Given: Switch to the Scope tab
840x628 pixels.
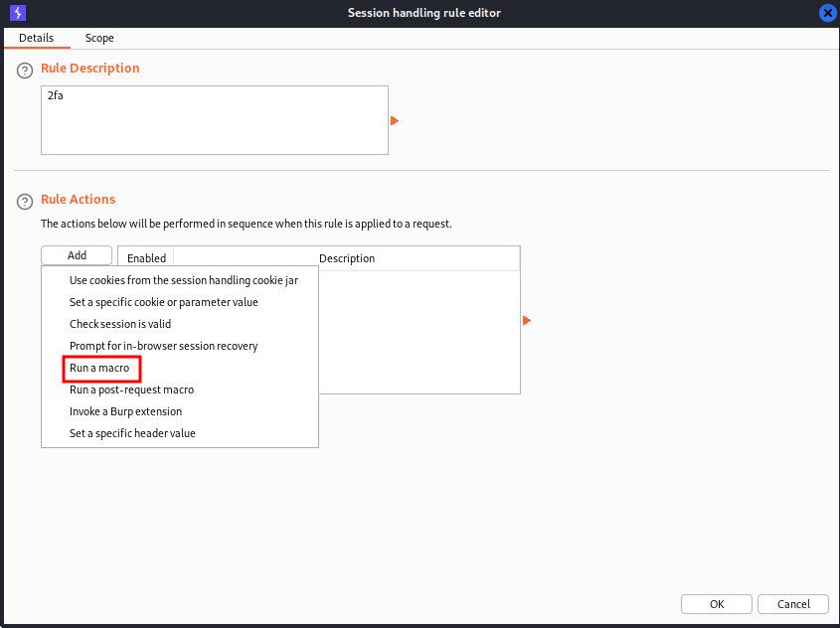Looking at the screenshot, I should point(99,38).
